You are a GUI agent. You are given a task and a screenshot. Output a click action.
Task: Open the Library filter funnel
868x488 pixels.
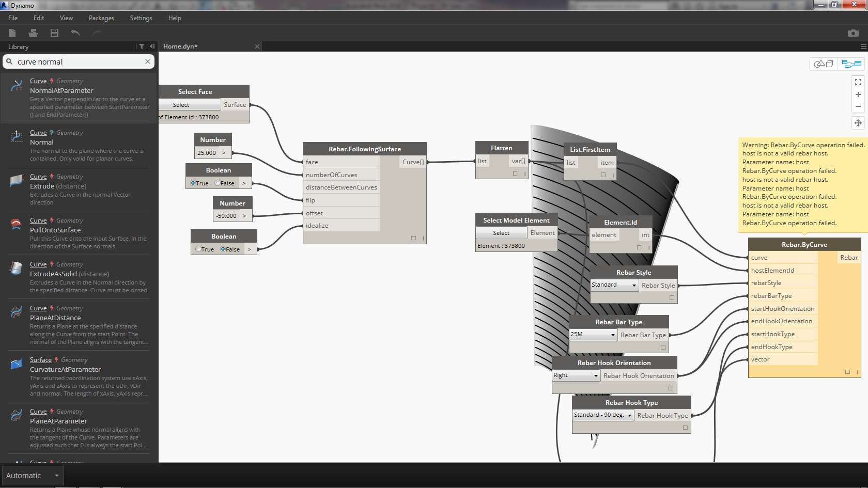142,46
